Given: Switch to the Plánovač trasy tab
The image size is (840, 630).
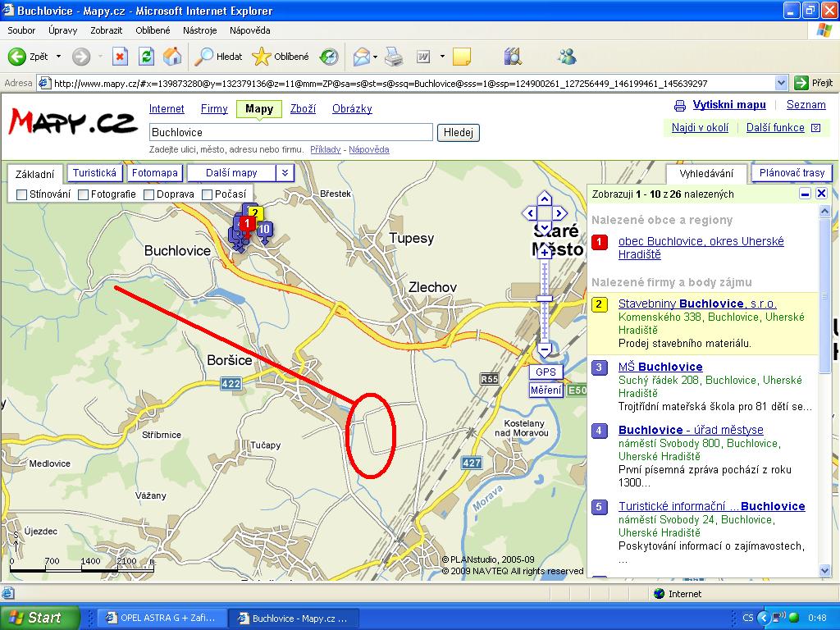Looking at the screenshot, I should click(x=792, y=173).
